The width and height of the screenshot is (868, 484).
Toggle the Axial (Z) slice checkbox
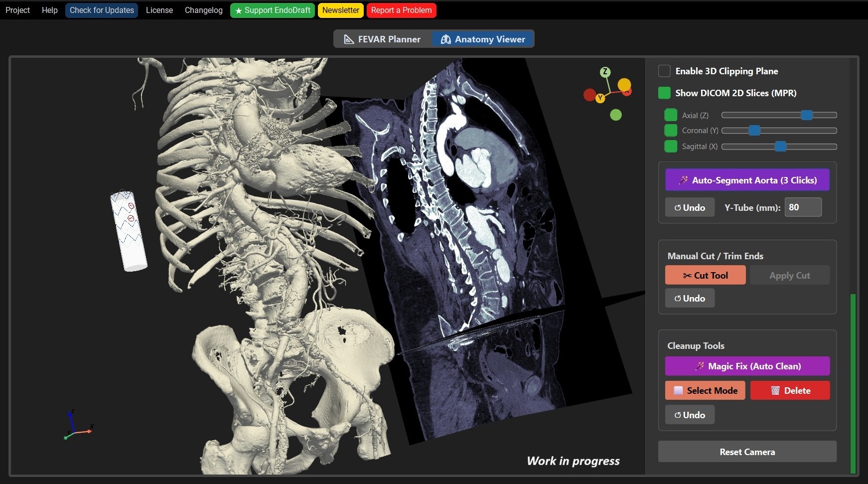pos(671,115)
